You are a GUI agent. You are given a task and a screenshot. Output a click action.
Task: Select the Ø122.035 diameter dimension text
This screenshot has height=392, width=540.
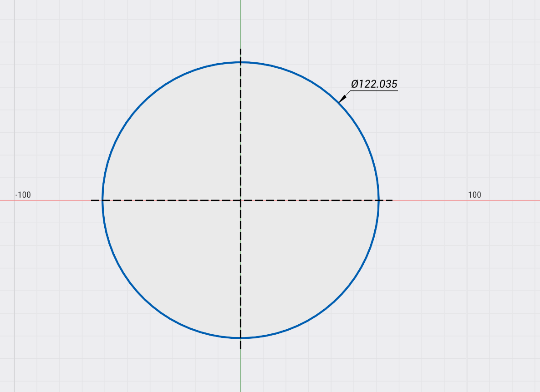[x=374, y=84]
